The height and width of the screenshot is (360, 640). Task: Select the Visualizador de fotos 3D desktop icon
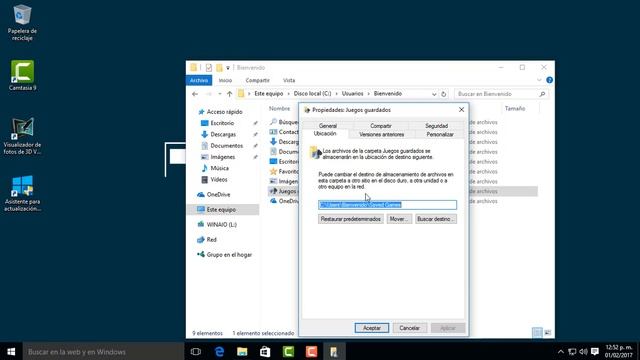coord(22,136)
